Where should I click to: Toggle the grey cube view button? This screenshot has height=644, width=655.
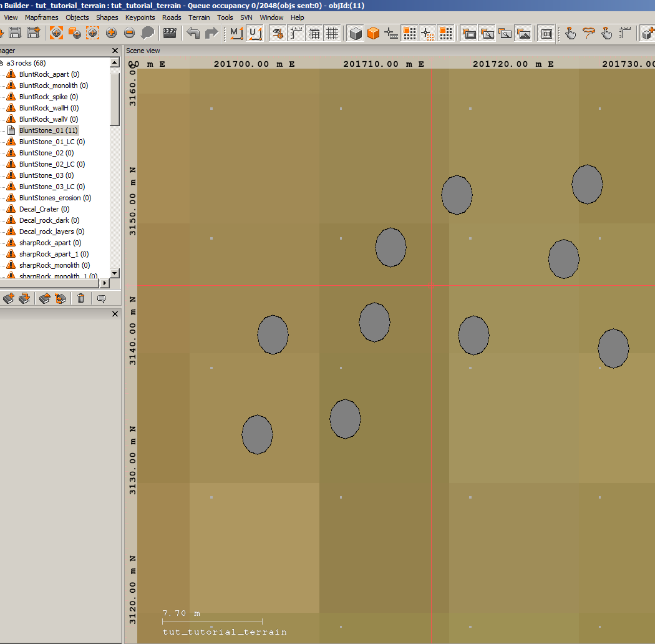coord(356,34)
